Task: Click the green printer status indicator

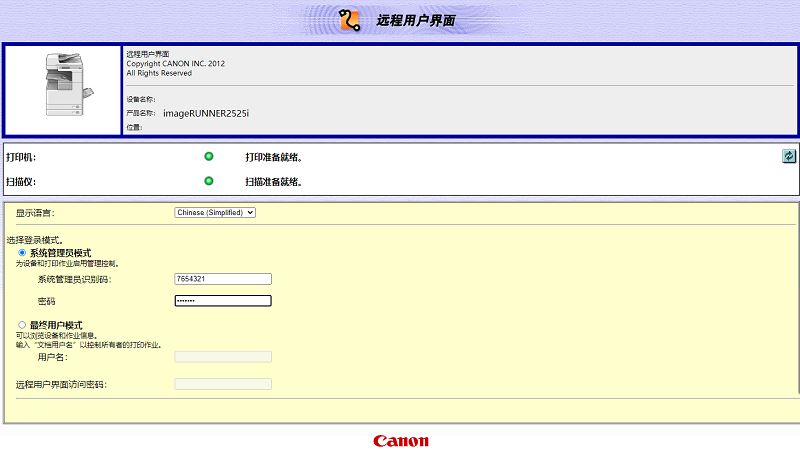Action: 209,156
